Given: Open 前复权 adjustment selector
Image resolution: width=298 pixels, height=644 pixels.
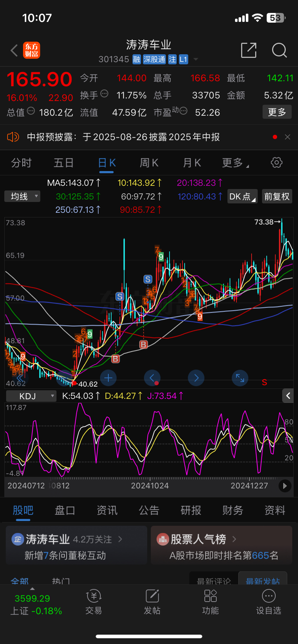Looking at the screenshot, I should [x=277, y=196].
